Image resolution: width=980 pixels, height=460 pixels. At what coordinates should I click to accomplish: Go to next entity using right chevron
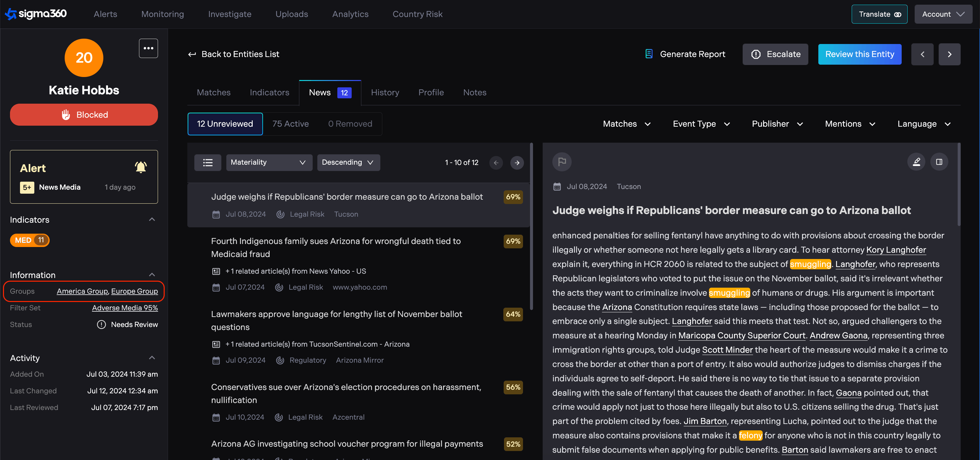click(x=949, y=54)
